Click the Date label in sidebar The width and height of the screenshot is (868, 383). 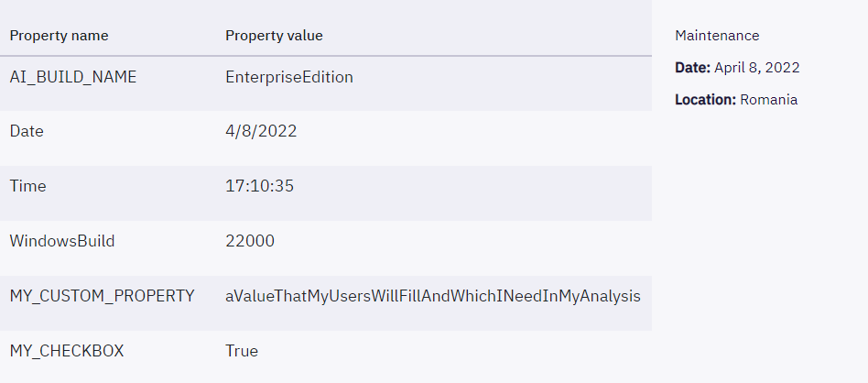click(x=692, y=68)
